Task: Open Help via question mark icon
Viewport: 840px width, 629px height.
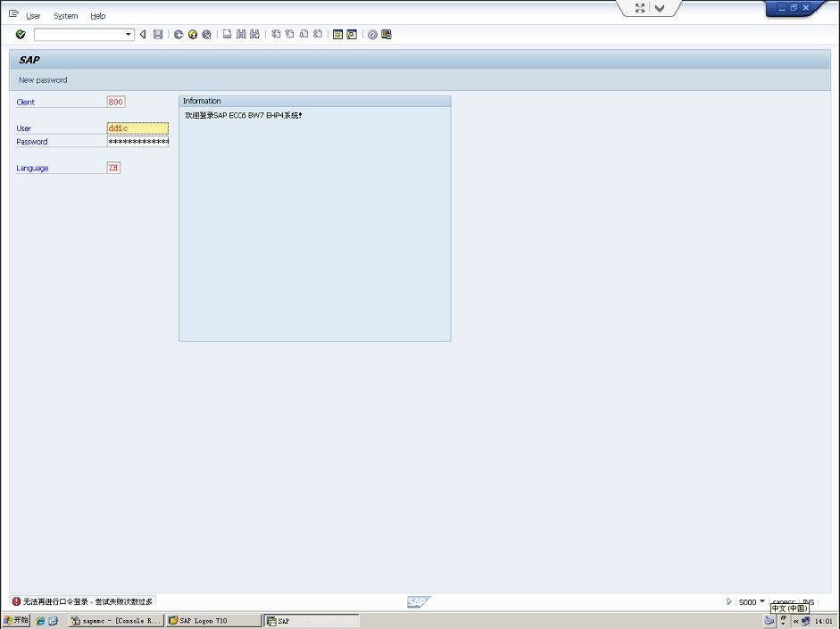Action: (x=372, y=35)
